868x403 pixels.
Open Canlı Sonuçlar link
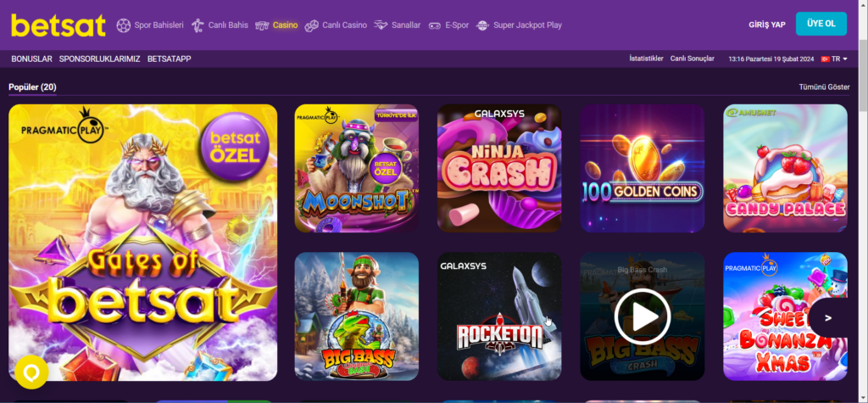point(692,59)
